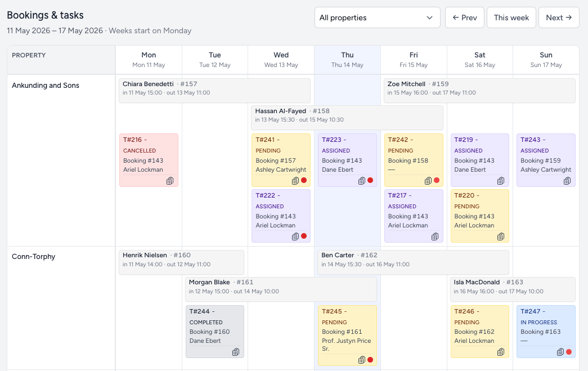This screenshot has width=588, height=371.
Task: Open Hassan Al-Fayed booking #158
Action: coord(347,118)
